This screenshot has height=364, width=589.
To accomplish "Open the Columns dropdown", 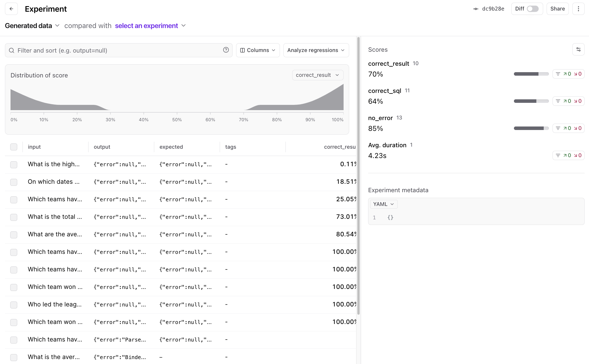I will [x=258, y=50].
